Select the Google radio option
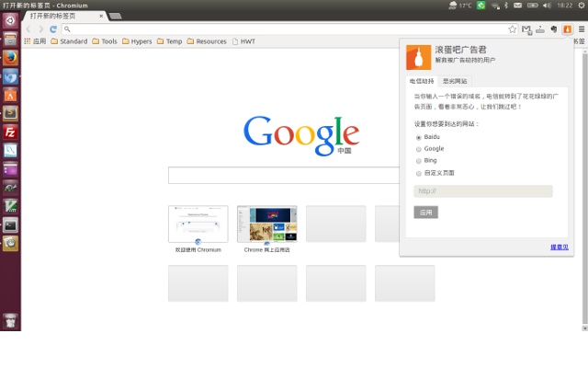This screenshot has height=368, width=588. pos(419,149)
